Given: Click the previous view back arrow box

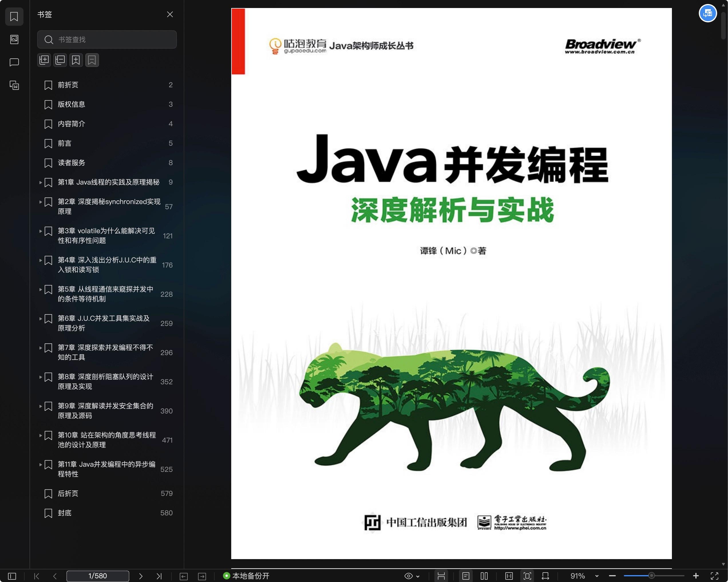Looking at the screenshot, I should 184,576.
